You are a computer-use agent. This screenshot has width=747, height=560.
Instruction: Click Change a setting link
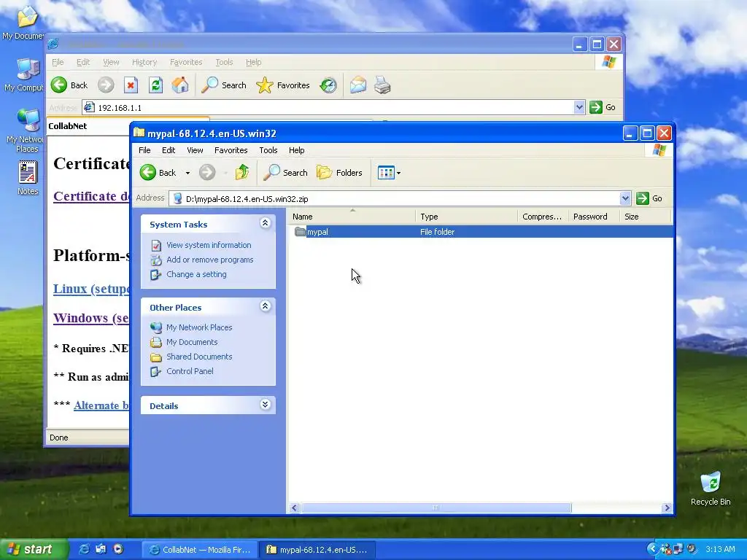click(196, 274)
